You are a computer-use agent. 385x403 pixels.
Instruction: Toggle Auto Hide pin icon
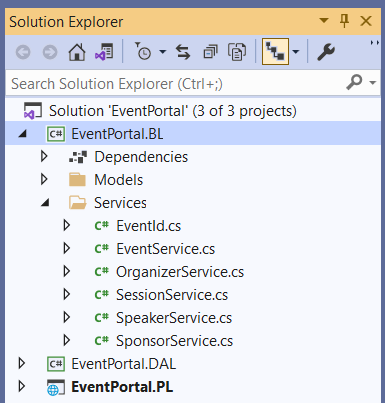(x=344, y=21)
